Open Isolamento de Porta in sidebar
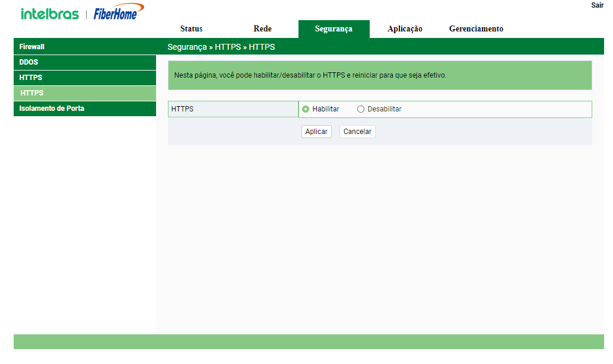Image resolution: width=613 pixels, height=364 pixels. [85, 108]
